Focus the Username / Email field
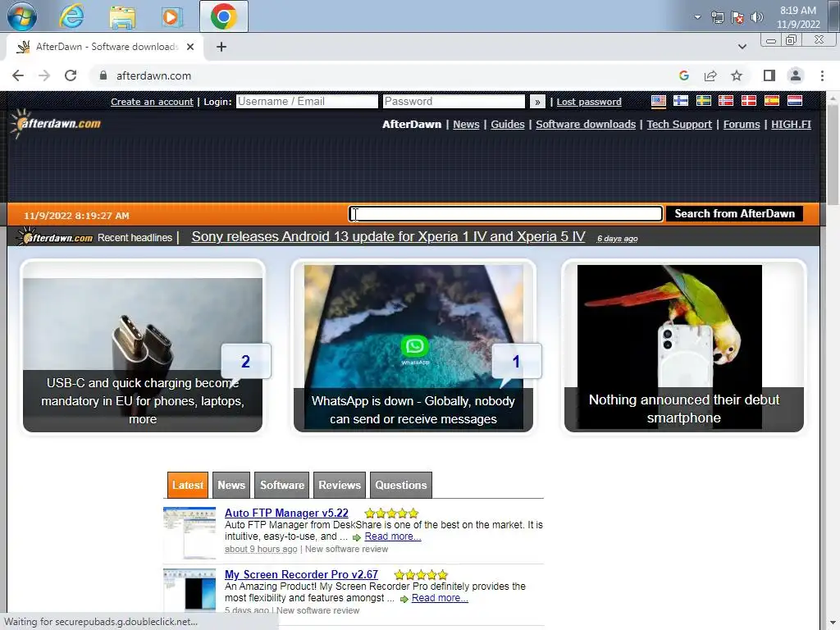The height and width of the screenshot is (630, 840). coord(307,101)
